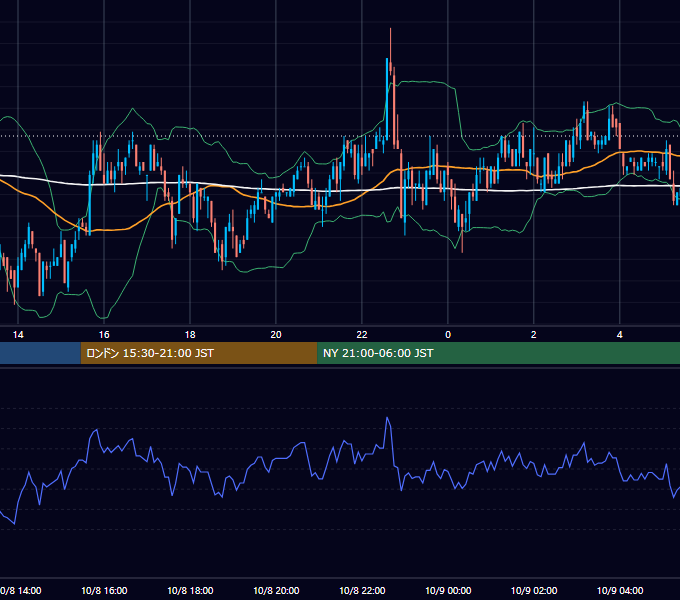Click the 10/8 16:00 label on indicator axis

coord(104,590)
